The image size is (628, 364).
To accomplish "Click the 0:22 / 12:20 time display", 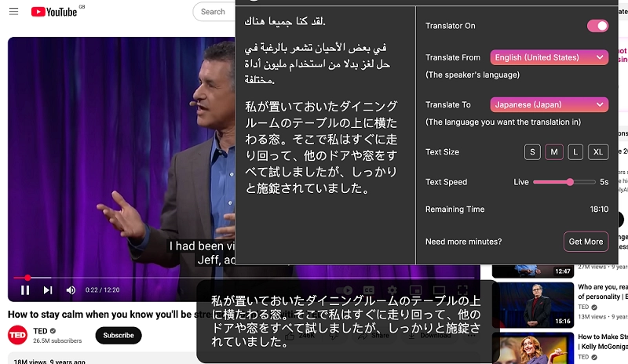I will [x=102, y=290].
